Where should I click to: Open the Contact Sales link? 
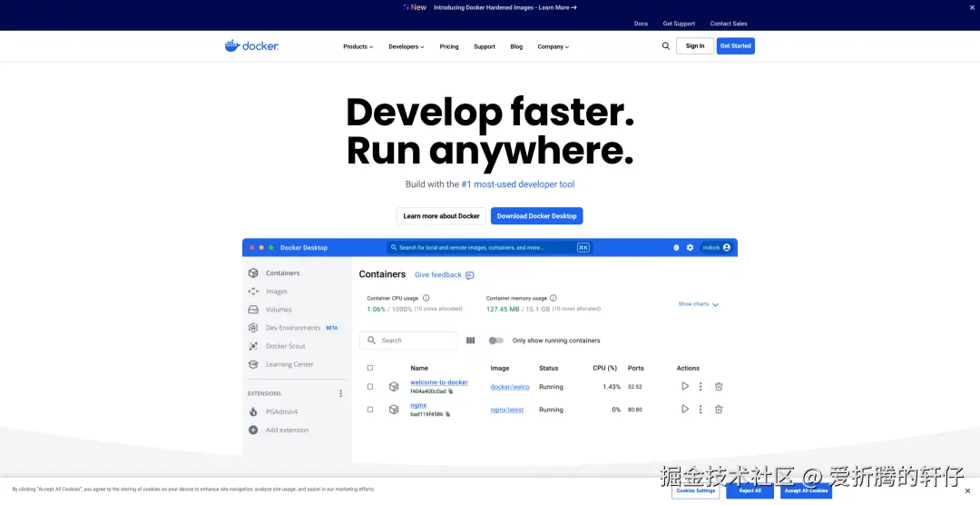[728, 24]
